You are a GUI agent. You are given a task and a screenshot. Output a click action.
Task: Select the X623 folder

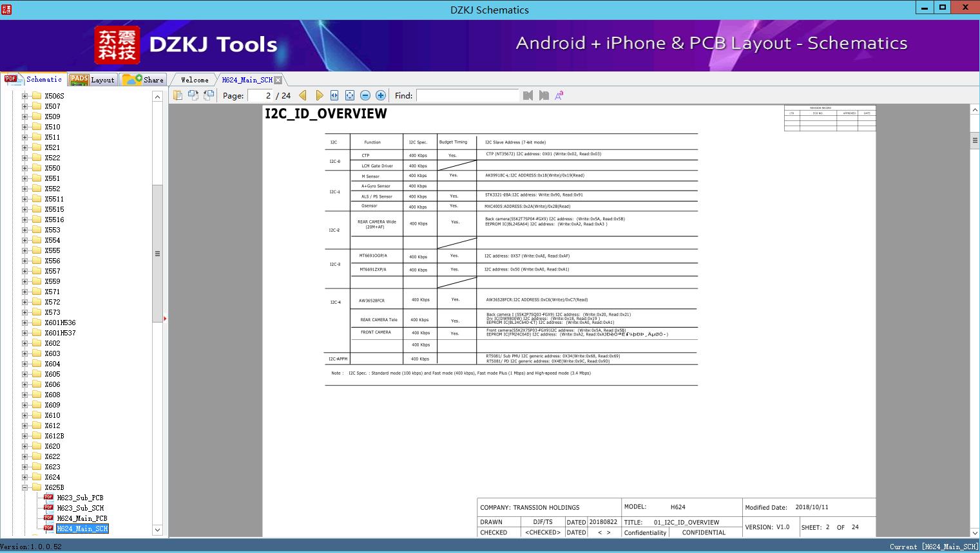point(52,467)
